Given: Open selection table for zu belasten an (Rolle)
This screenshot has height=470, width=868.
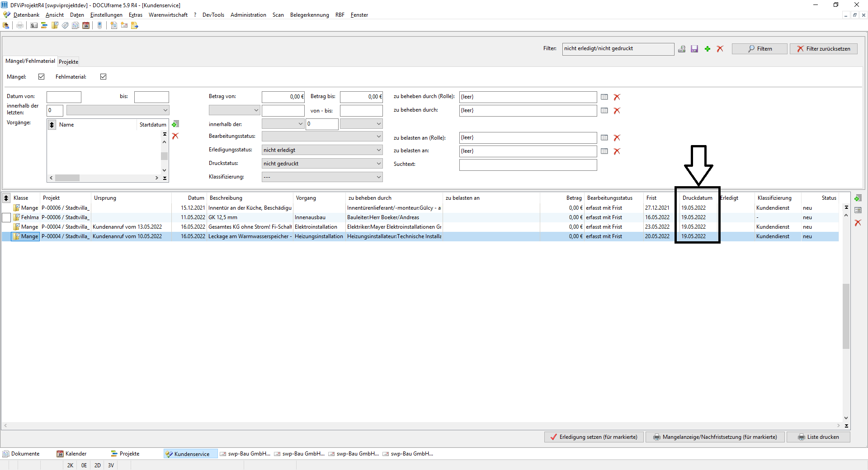Looking at the screenshot, I should (x=604, y=137).
